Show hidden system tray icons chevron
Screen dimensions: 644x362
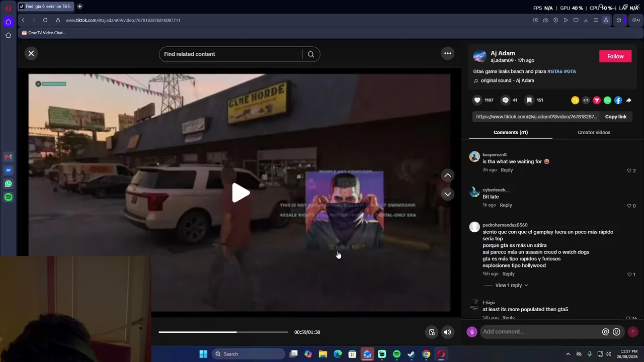point(568,354)
